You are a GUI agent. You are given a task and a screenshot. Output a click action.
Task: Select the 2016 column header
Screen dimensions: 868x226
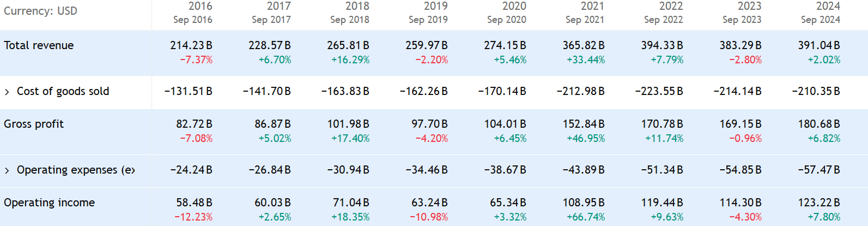coord(200,7)
